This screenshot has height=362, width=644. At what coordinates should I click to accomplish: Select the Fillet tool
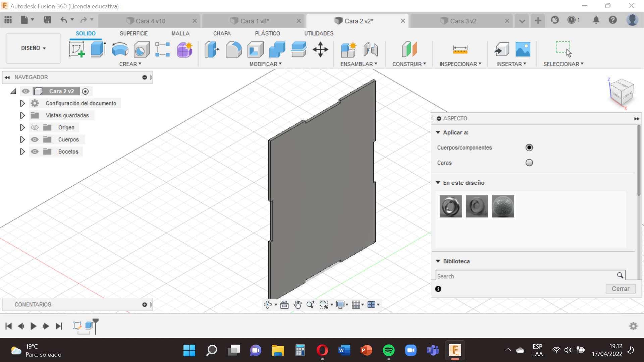point(234,50)
